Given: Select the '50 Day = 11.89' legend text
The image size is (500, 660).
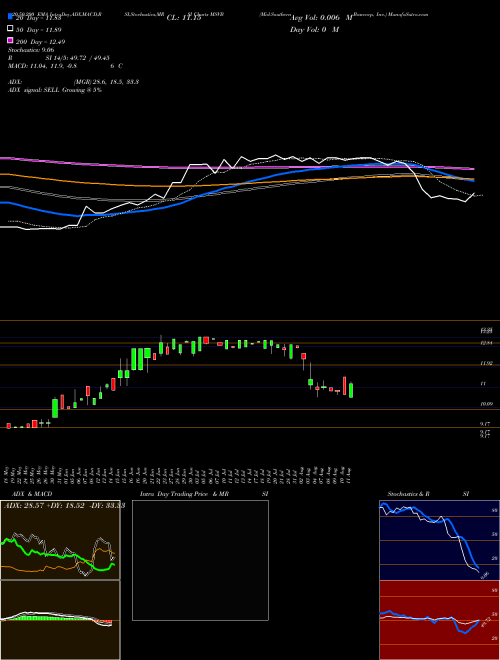Looking at the screenshot, I should (39, 30).
